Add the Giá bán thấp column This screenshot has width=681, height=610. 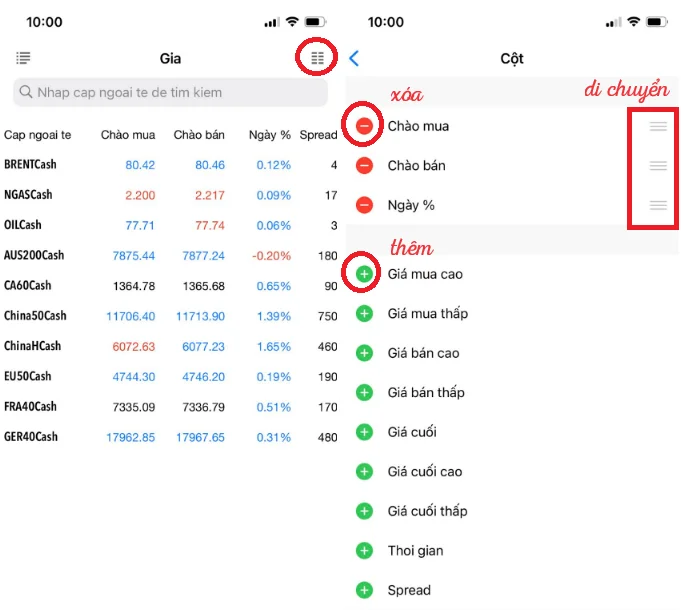tap(364, 392)
